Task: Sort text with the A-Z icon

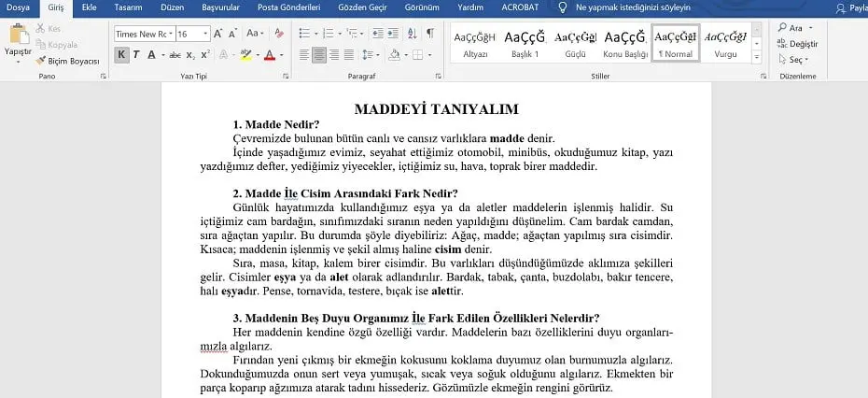Action: pos(412,34)
